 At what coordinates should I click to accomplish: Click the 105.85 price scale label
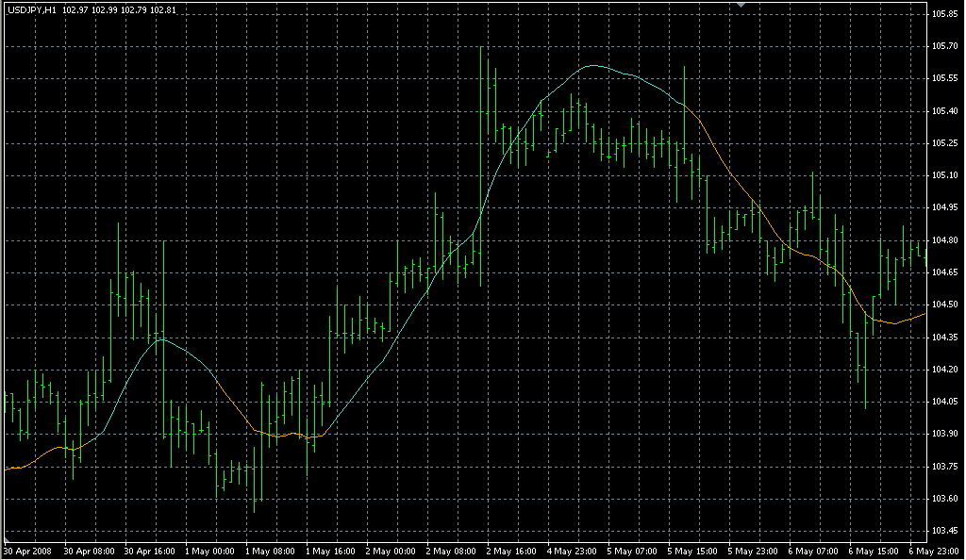coord(944,14)
